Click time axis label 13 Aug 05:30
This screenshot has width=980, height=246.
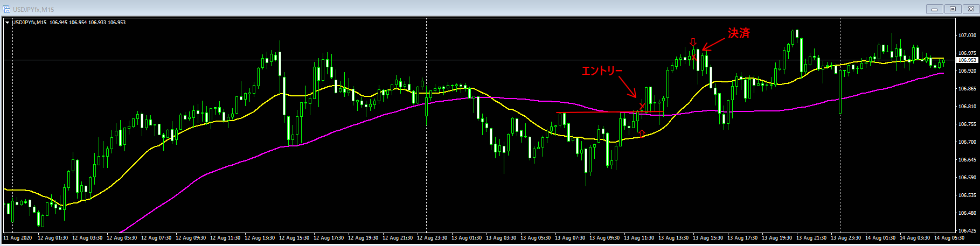(x=536, y=238)
